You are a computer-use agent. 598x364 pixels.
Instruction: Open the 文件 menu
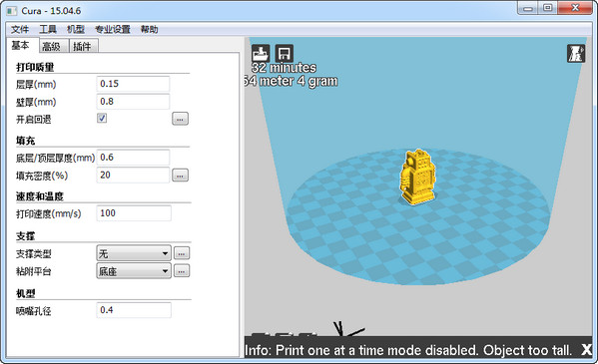(x=20, y=29)
